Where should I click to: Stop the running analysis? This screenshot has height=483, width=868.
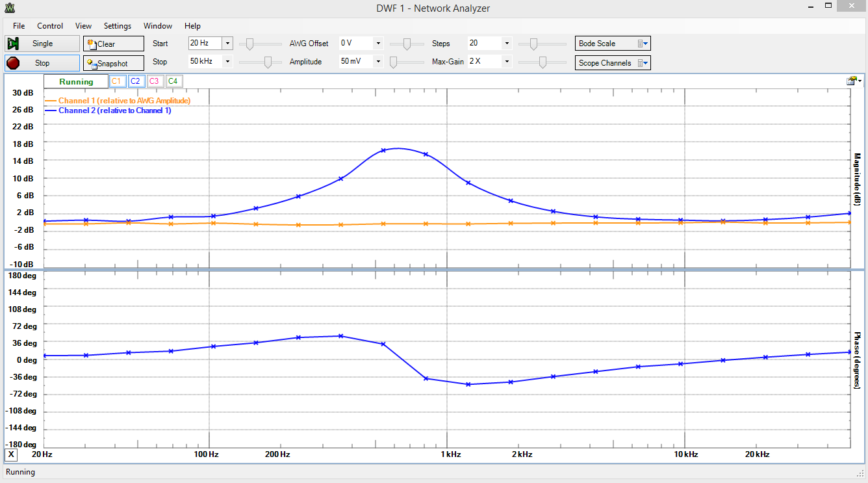42,63
